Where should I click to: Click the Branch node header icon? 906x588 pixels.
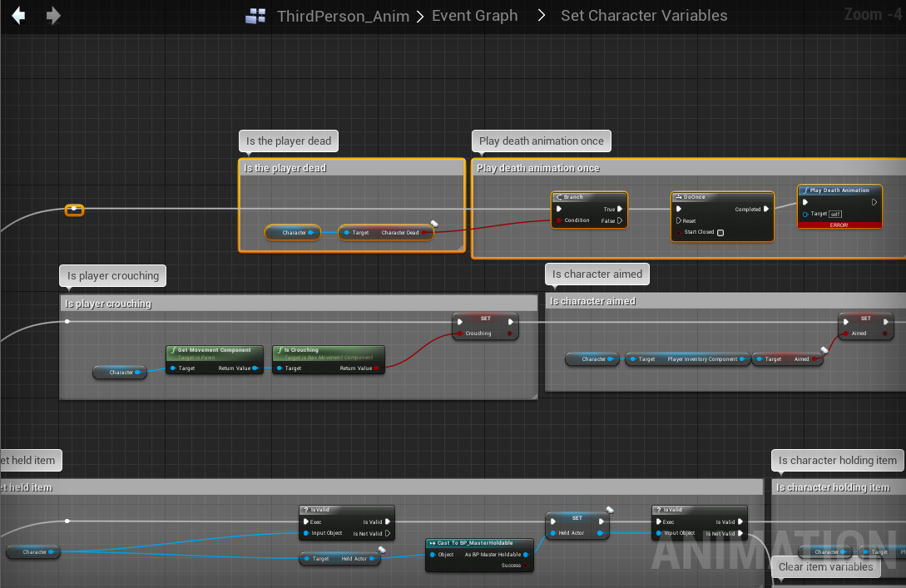click(x=559, y=197)
